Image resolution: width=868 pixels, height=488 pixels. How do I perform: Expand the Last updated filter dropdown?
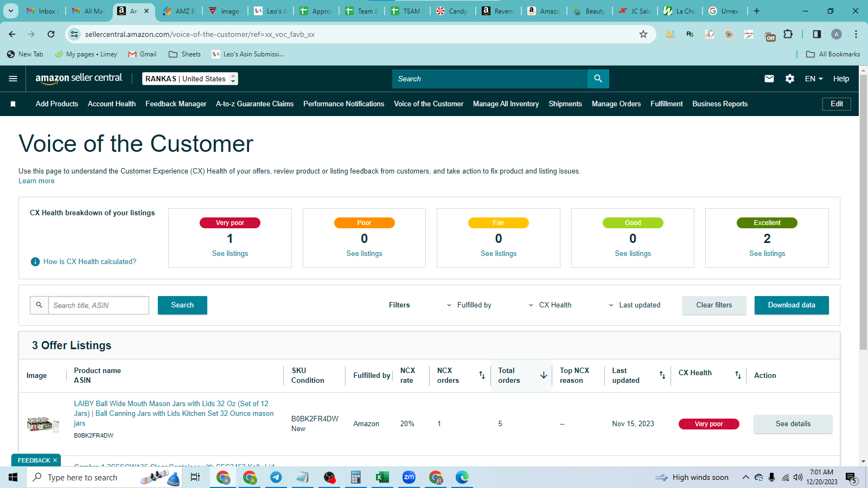(635, 305)
